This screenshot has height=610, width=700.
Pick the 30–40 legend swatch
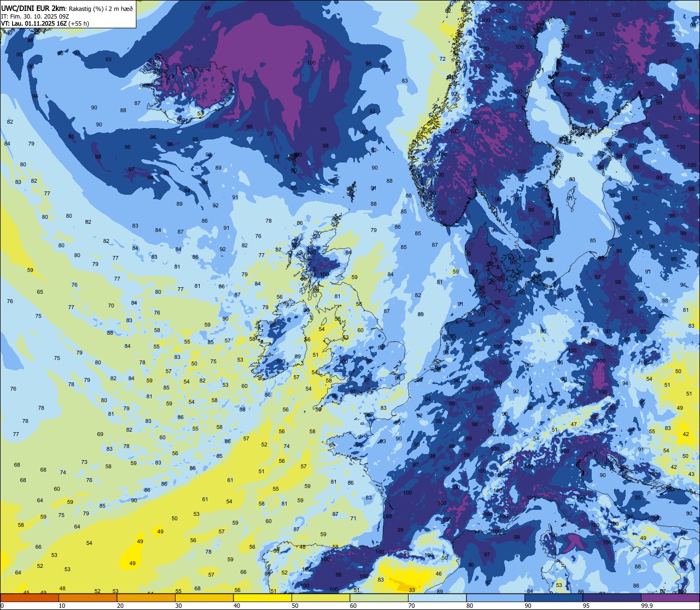click(204, 598)
